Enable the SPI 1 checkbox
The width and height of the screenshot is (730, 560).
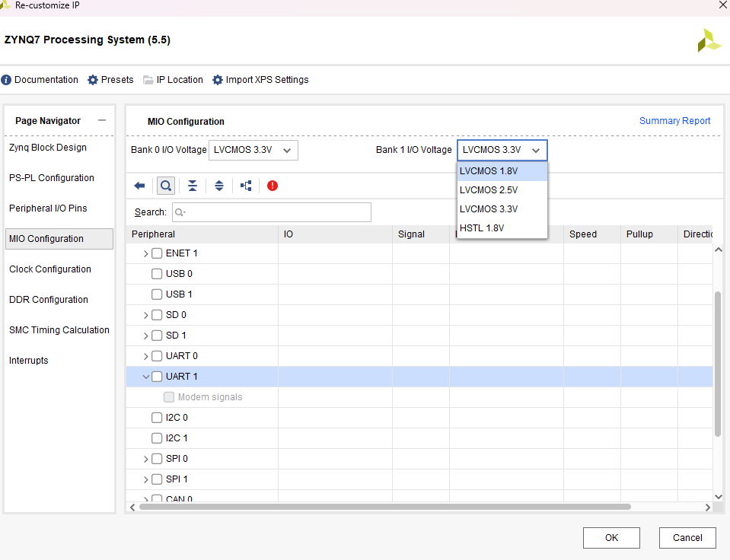click(157, 479)
